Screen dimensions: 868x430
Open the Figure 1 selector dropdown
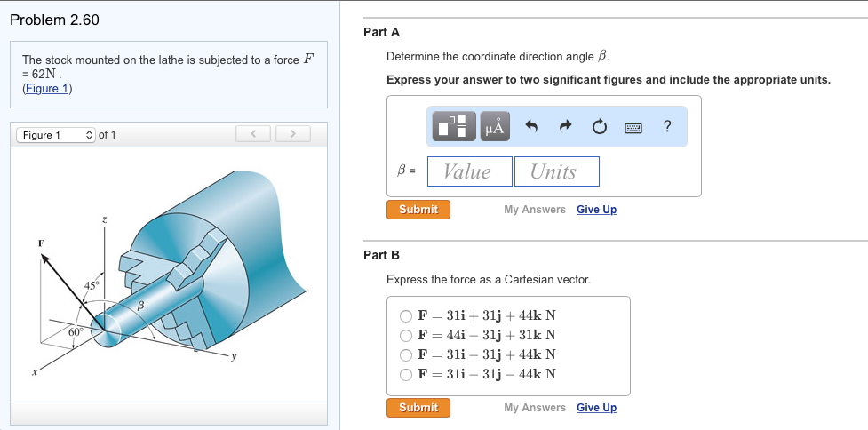click(x=55, y=135)
